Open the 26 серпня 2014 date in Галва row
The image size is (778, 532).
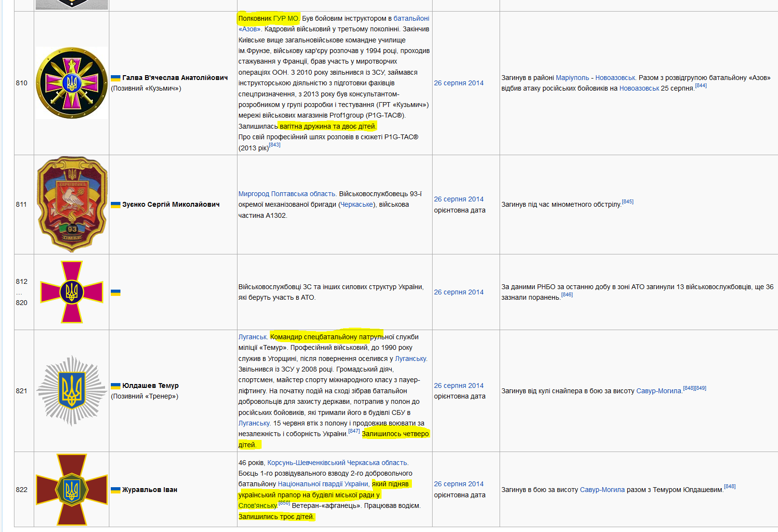(x=459, y=83)
